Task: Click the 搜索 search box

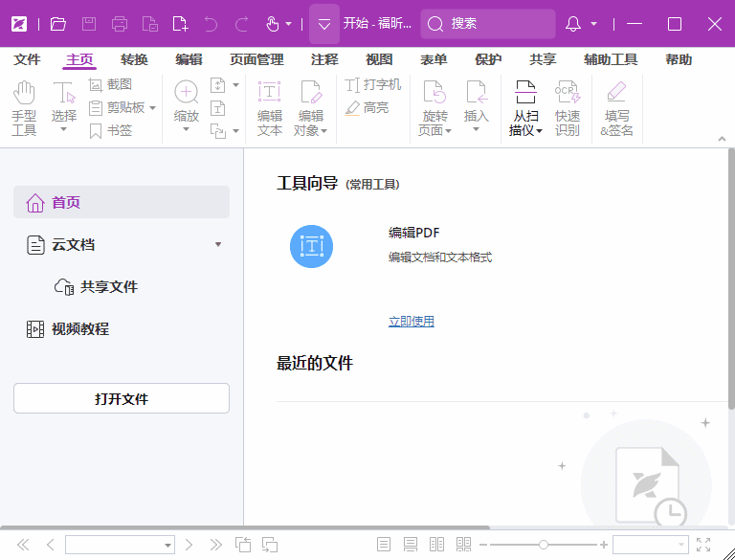Action: [x=488, y=24]
